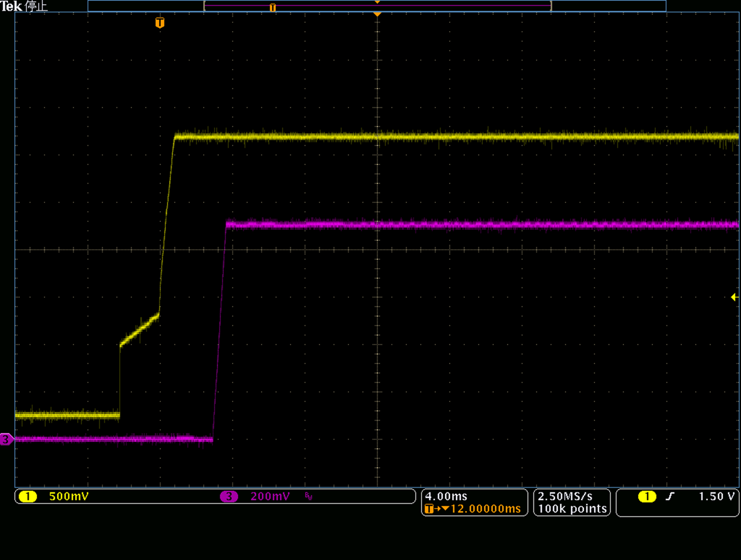Click the yellow trigger level arrow
The image size is (741, 560).
[735, 297]
